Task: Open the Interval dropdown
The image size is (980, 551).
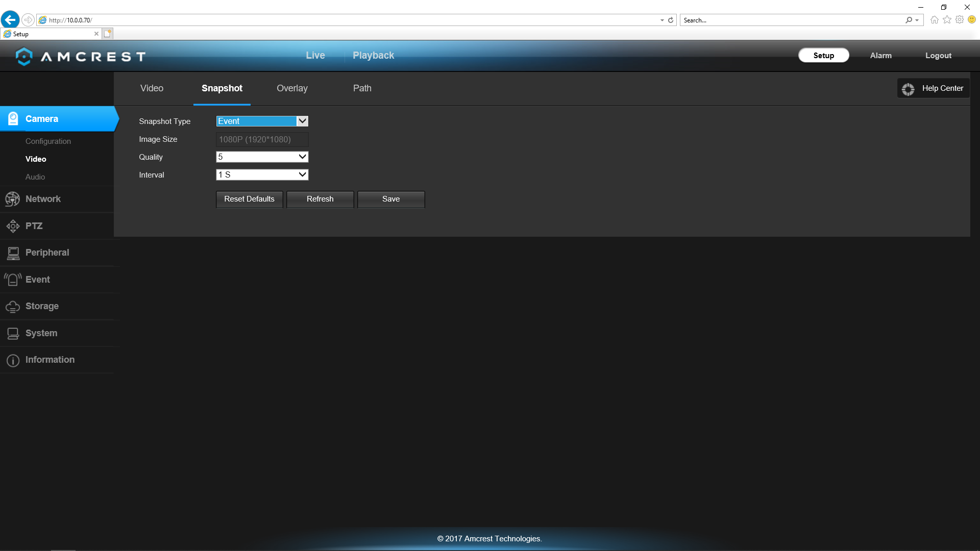Action: tap(262, 174)
